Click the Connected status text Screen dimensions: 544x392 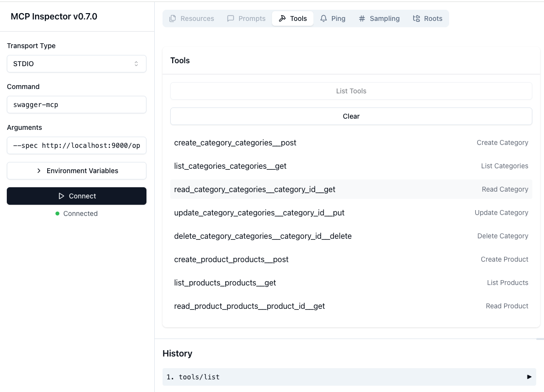(80, 214)
